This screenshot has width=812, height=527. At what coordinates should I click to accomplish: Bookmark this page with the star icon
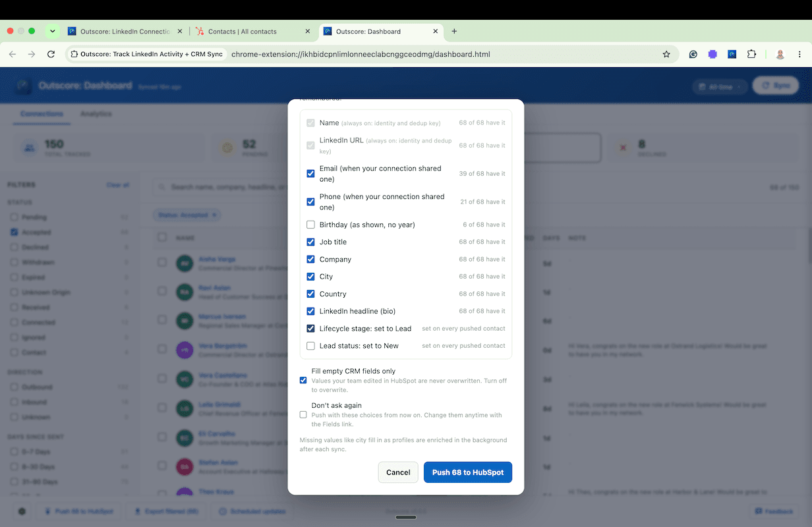(666, 54)
